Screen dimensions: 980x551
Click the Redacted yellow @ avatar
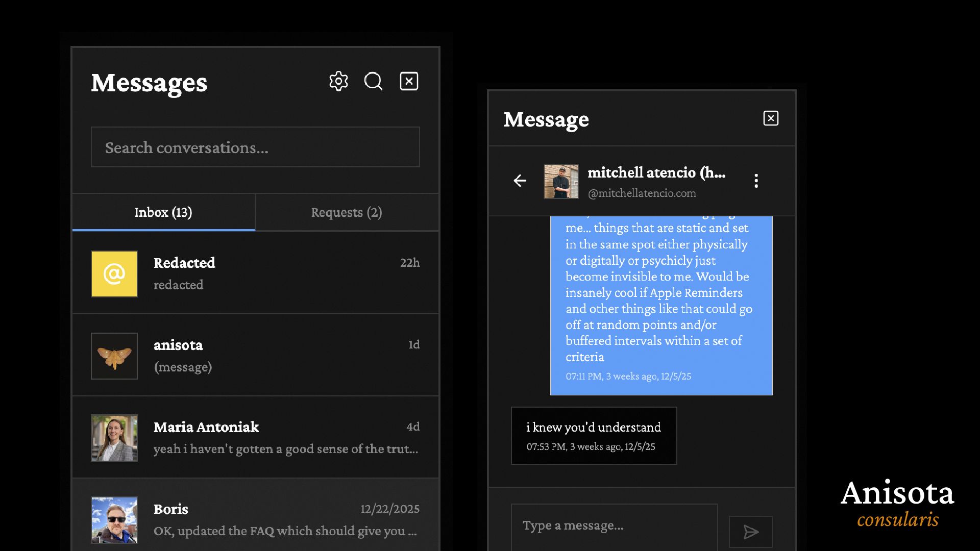click(114, 274)
